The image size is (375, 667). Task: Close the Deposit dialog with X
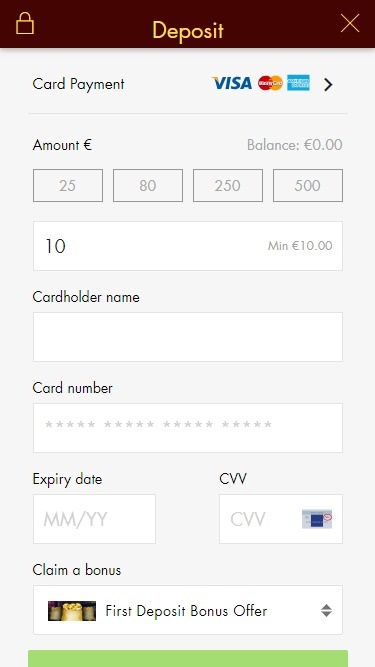(x=349, y=23)
